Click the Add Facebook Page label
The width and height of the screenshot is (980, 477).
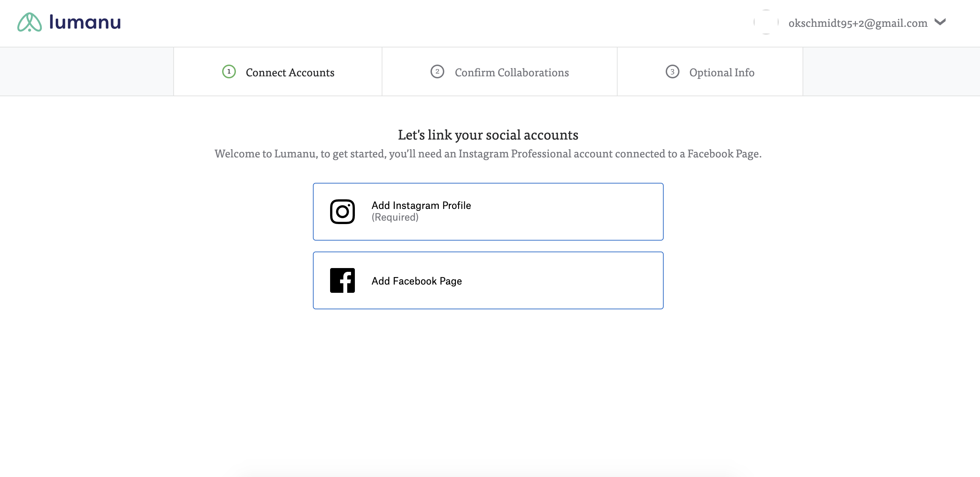(x=416, y=281)
